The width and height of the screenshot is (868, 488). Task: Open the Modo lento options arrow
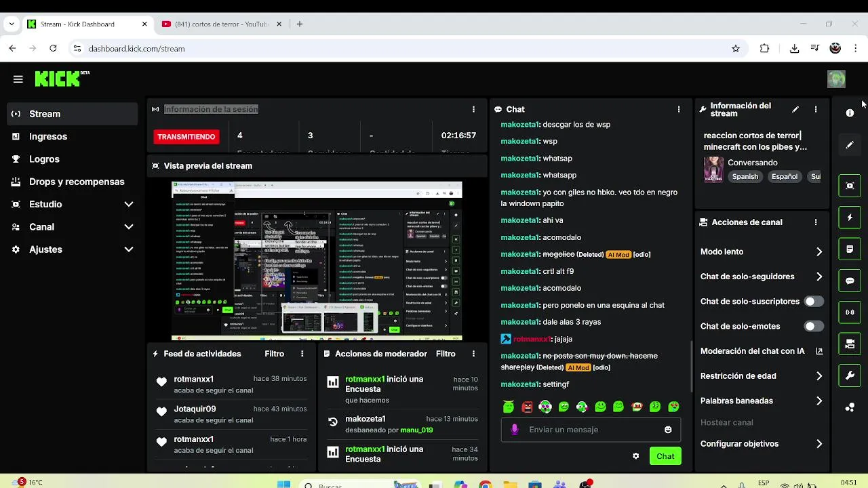(819, 251)
